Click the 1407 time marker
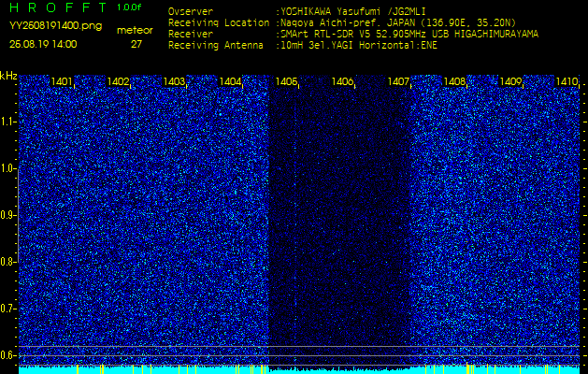This screenshot has height=374, width=588. point(398,81)
